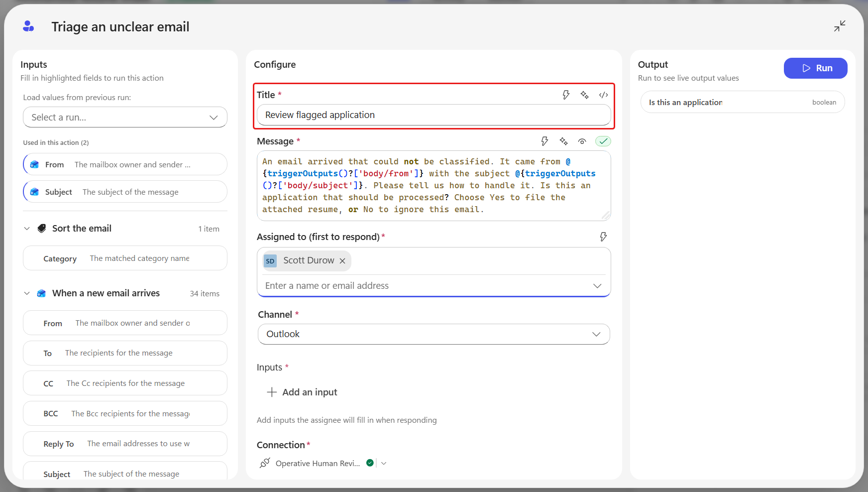Toggle the green checkmark pill in Message
This screenshot has height=492, width=868.
pos(603,141)
